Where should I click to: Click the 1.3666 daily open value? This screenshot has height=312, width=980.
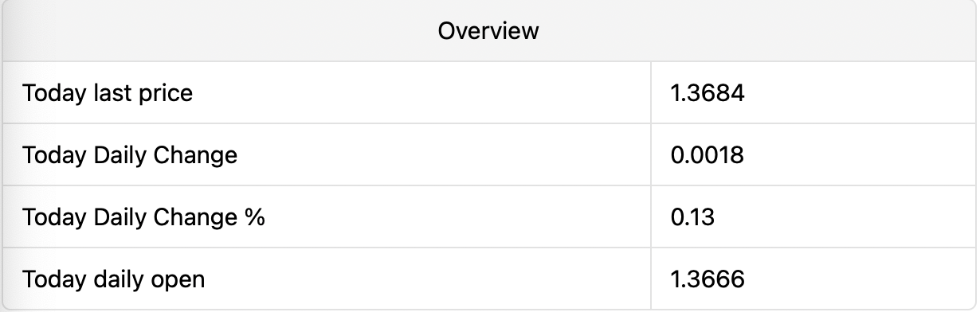click(x=708, y=279)
